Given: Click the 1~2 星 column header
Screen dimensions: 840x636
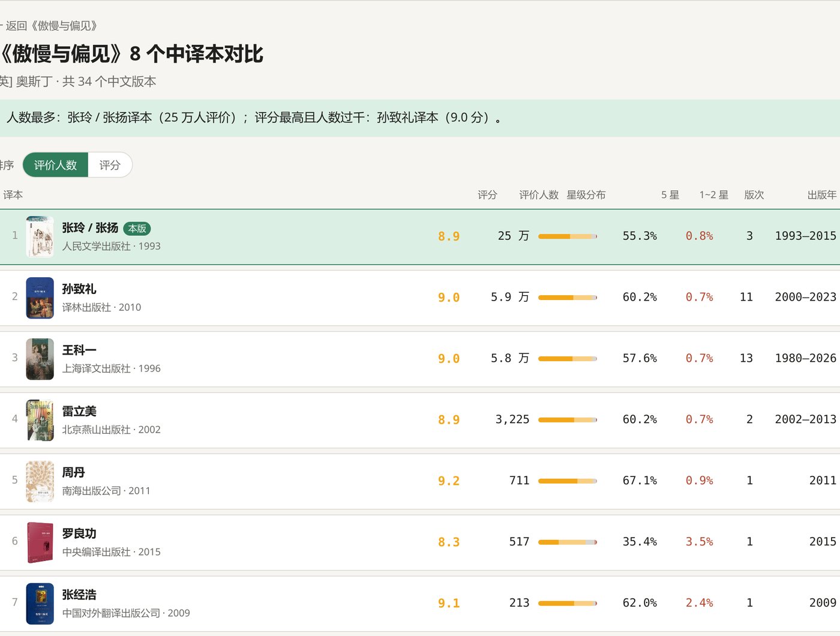Looking at the screenshot, I should point(714,195).
